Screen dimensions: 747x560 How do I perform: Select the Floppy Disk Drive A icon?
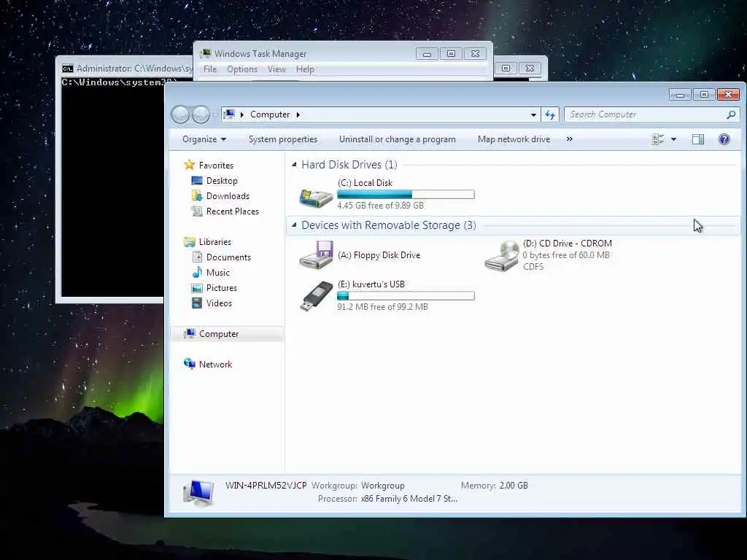pos(316,254)
